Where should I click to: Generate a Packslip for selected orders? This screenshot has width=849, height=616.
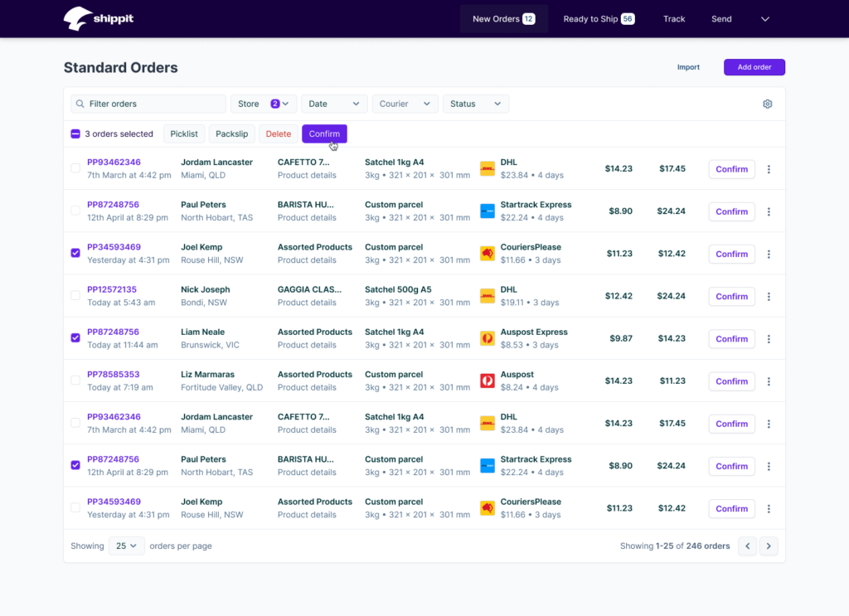232,133
